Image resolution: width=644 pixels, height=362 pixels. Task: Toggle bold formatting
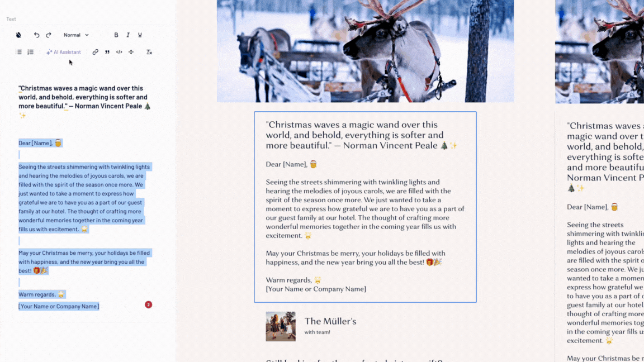(116, 35)
